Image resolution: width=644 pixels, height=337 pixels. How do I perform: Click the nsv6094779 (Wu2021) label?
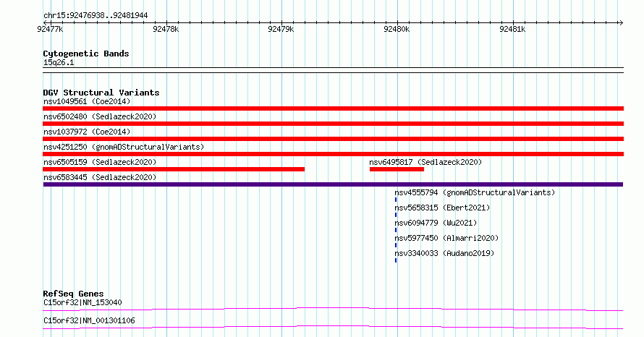coord(436,223)
